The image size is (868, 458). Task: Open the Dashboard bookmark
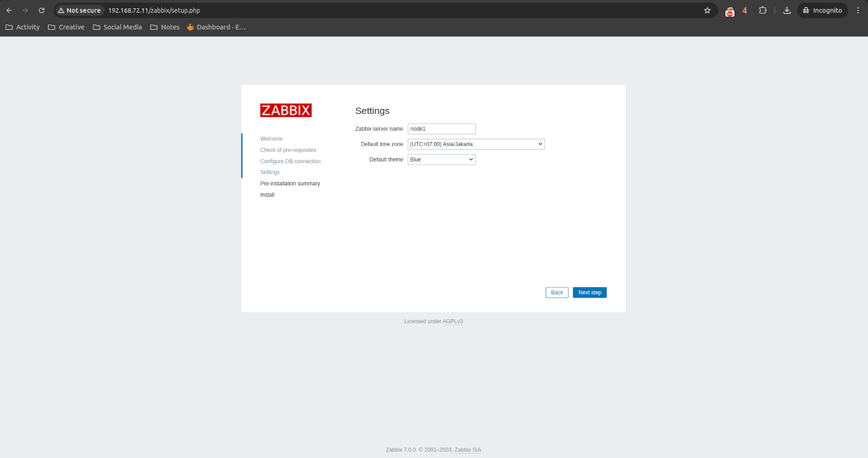216,27
